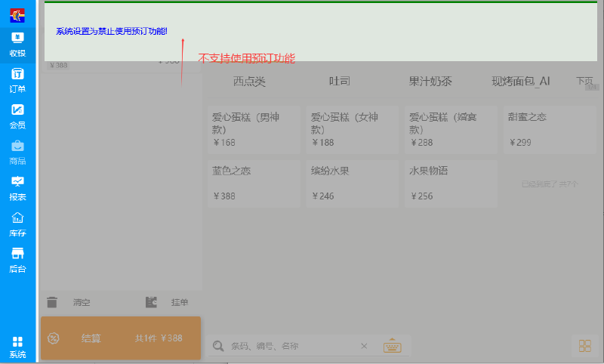Viewport: 604px width, 364px height.
Task: Click the discount icon on checkout bar
Action: tap(53, 338)
